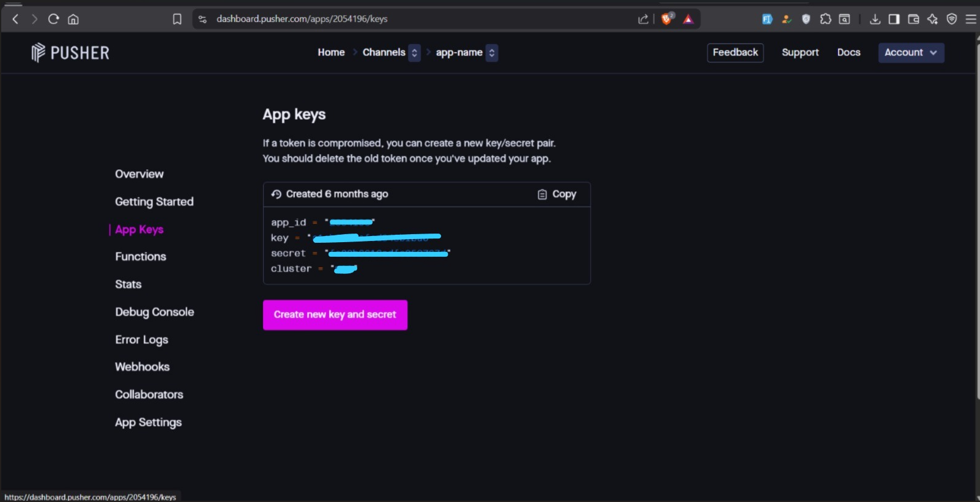Open the browser downloads icon

coord(875,19)
